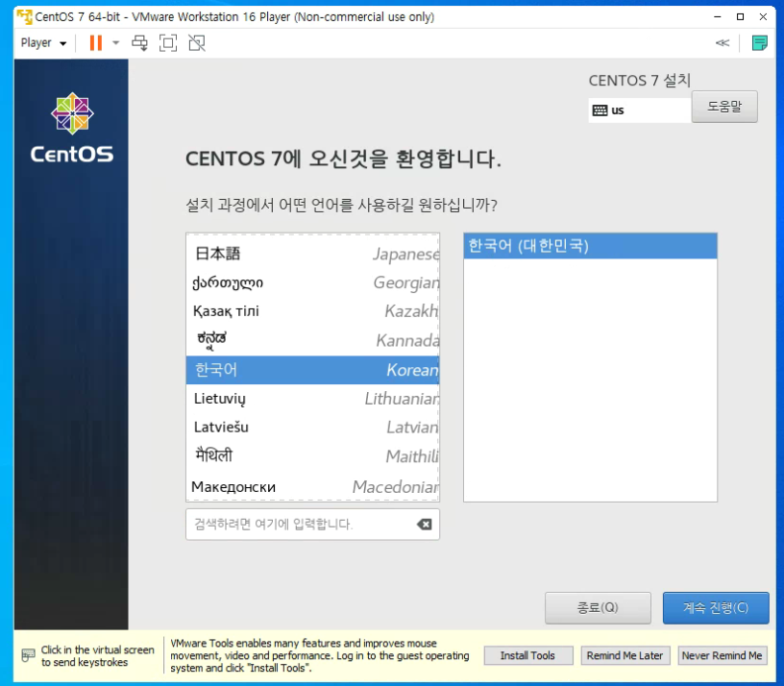This screenshot has height=686, width=784.
Task: Click the VMware title bar app icon
Action: coord(24,16)
